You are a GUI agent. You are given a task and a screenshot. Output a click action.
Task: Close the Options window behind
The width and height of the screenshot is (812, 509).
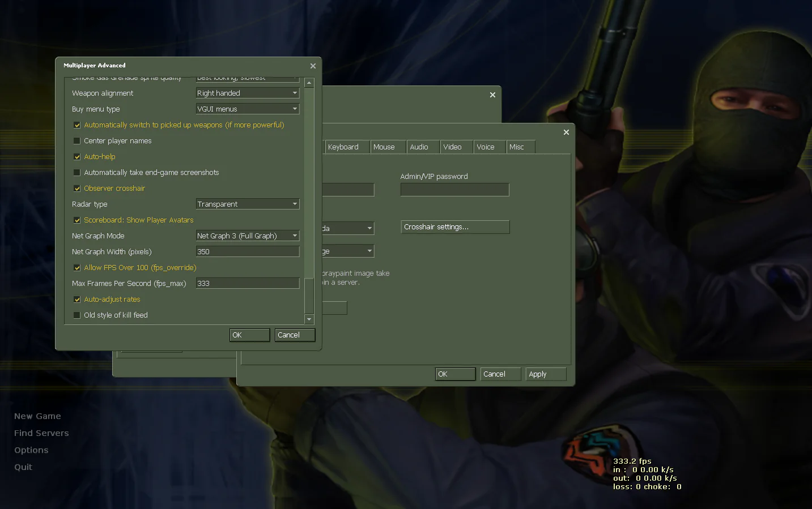566,132
